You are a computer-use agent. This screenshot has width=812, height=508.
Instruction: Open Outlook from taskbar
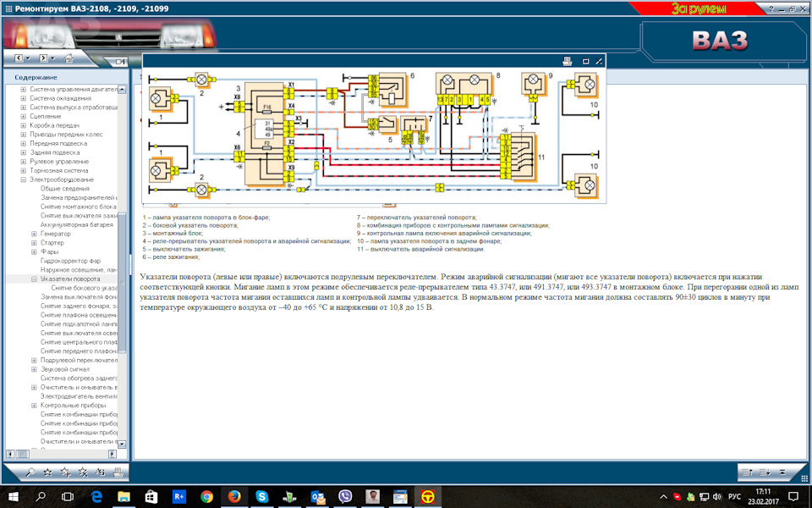[x=317, y=497]
